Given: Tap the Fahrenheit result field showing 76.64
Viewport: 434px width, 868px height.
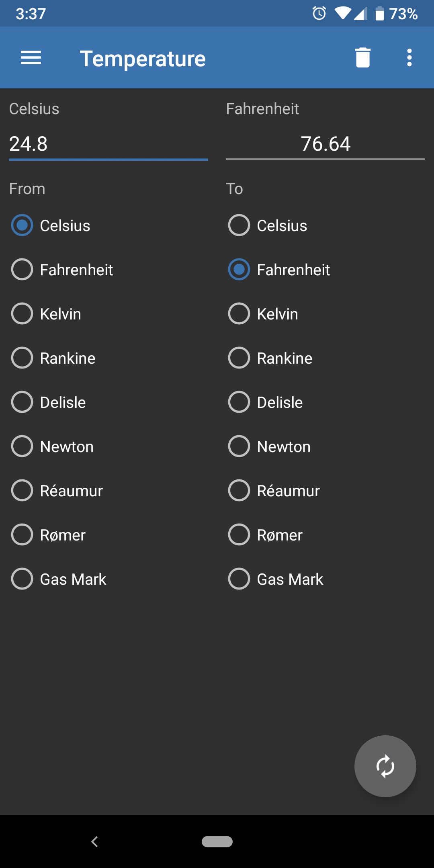Looking at the screenshot, I should tap(325, 144).
